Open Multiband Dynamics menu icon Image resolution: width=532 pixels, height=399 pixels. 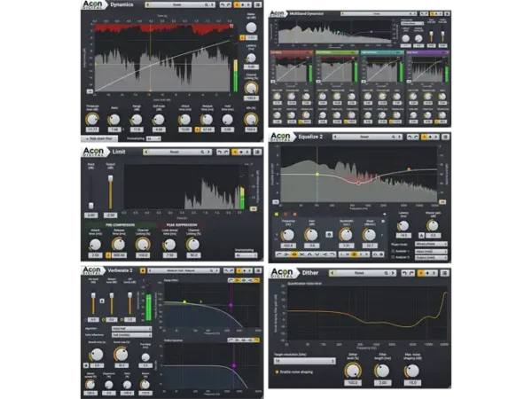click(x=447, y=14)
